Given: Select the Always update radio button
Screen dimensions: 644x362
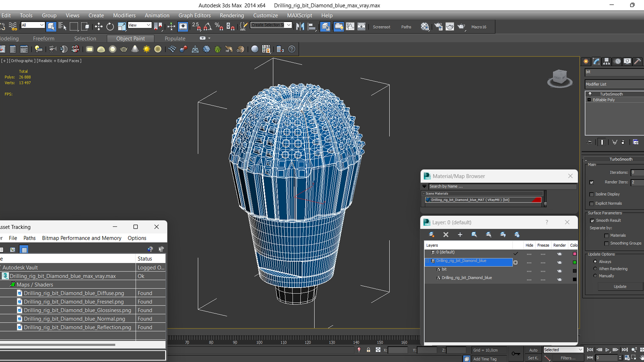Looking at the screenshot, I should (x=595, y=261).
